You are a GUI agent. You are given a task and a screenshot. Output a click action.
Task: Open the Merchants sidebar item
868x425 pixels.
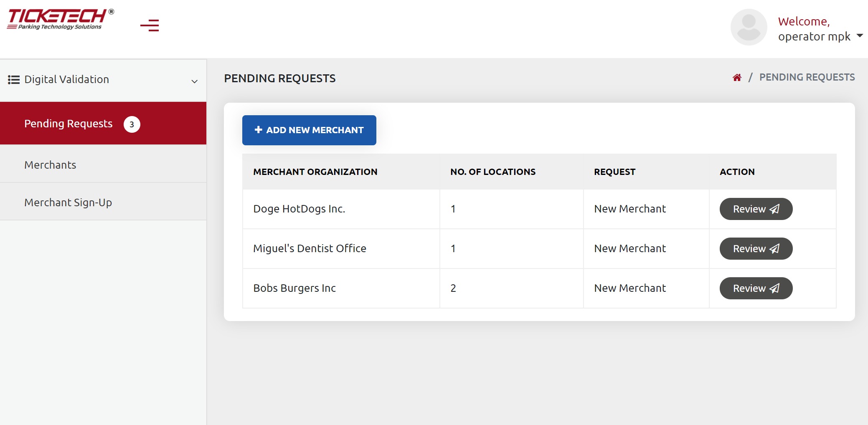(x=103, y=165)
